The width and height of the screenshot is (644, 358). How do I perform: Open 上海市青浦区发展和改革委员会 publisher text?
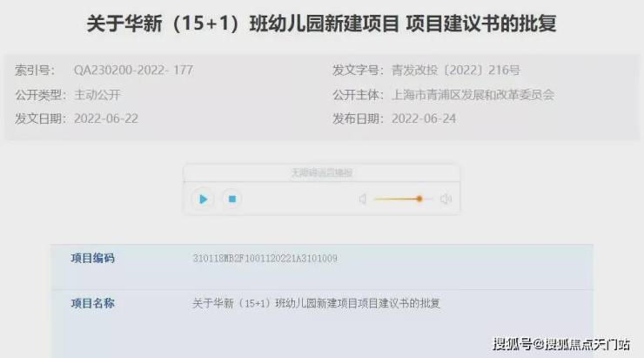pyautogui.click(x=473, y=95)
